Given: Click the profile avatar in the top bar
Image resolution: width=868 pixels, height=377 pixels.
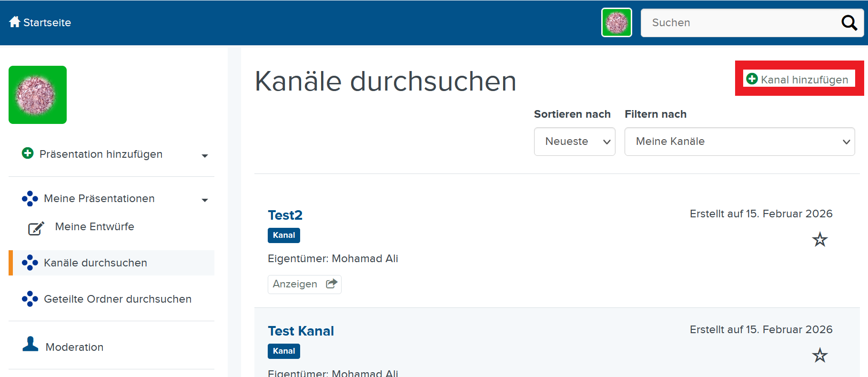Looking at the screenshot, I should pyautogui.click(x=616, y=22).
